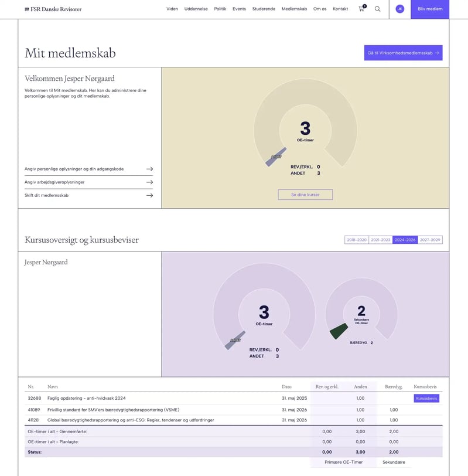Open the Studerende menu
Image resolution: width=468 pixels, height=476 pixels.
[264, 9]
